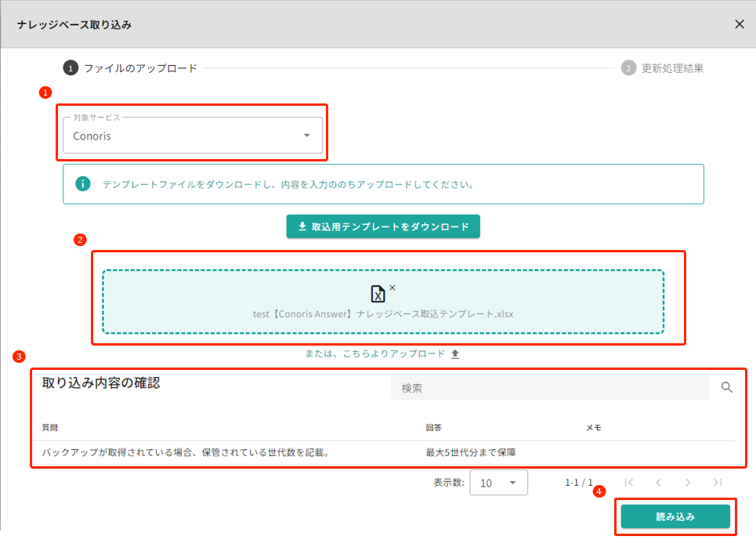This screenshot has width=756, height=547.
Task: Click 取込用テンプレートをダウンロード button
Action: tap(382, 226)
